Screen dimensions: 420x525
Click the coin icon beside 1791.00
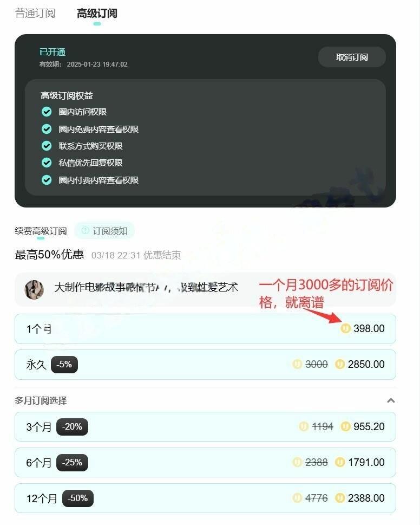[x=340, y=462]
